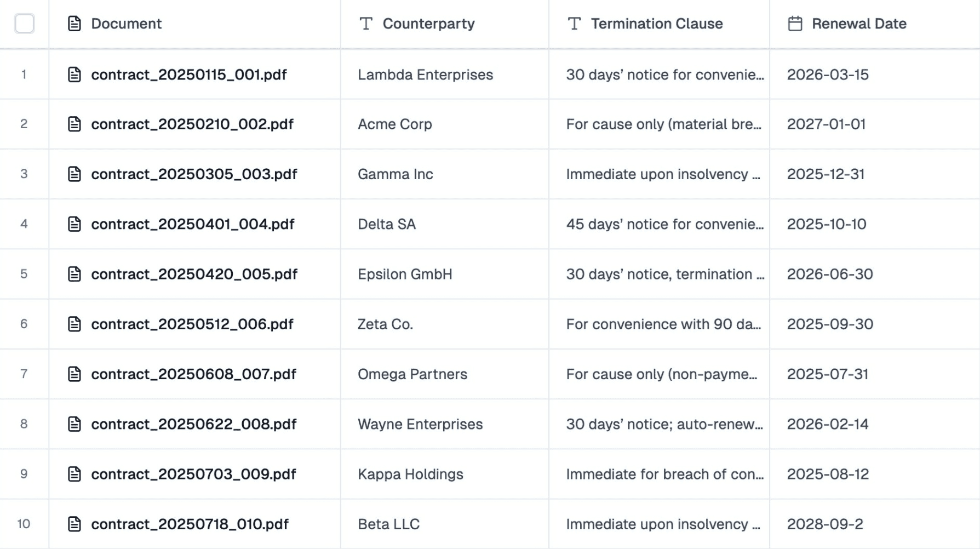Expand 'Immediate for breach of con…' clause cell

[664, 474]
